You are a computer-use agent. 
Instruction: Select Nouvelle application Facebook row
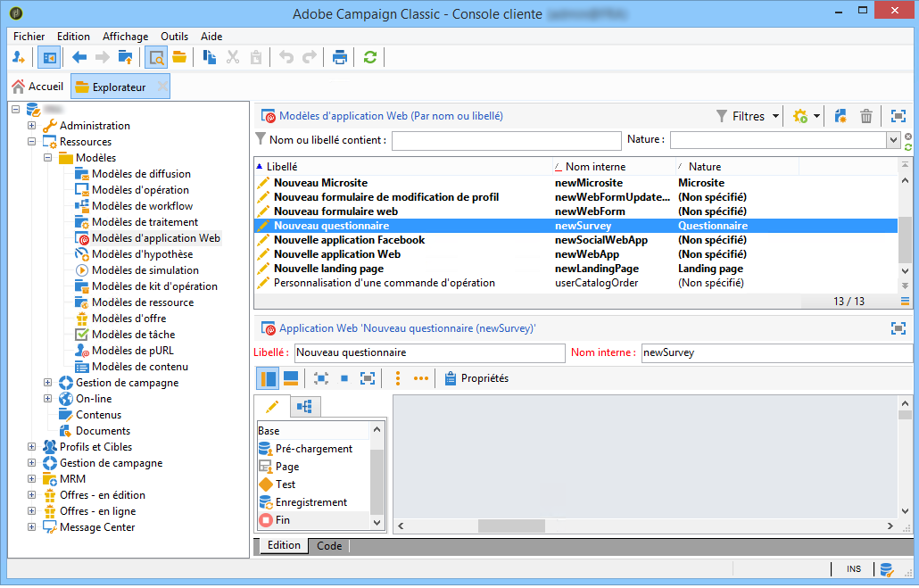(575, 240)
